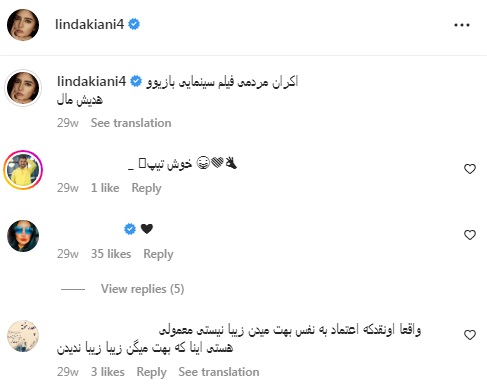Like the long Persian comment with 3 likes
Screen dimensions: 487x389
pos(470,335)
